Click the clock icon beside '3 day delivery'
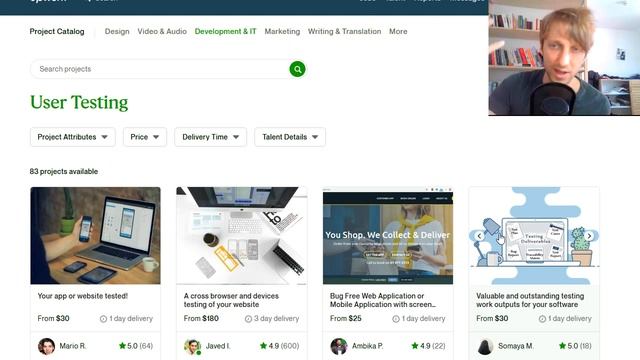The image size is (640, 360). (x=248, y=319)
